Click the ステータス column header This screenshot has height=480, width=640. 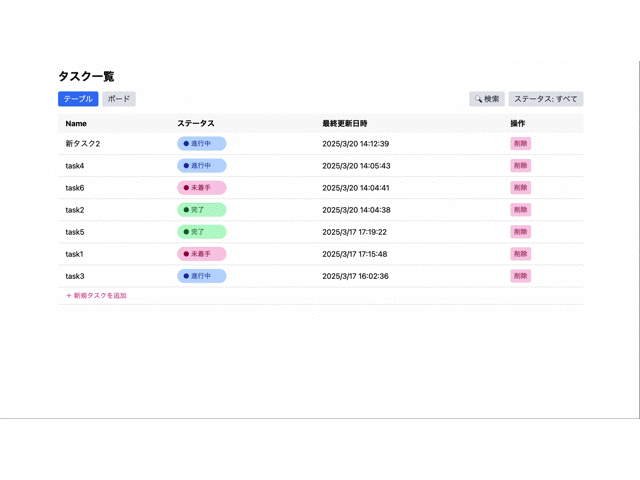[x=196, y=123]
